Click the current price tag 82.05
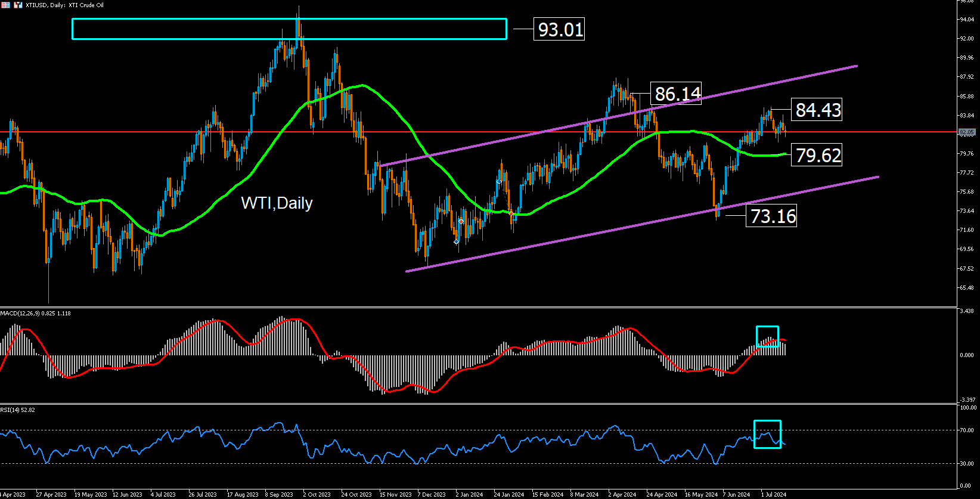This screenshot has width=980, height=499. (966, 132)
